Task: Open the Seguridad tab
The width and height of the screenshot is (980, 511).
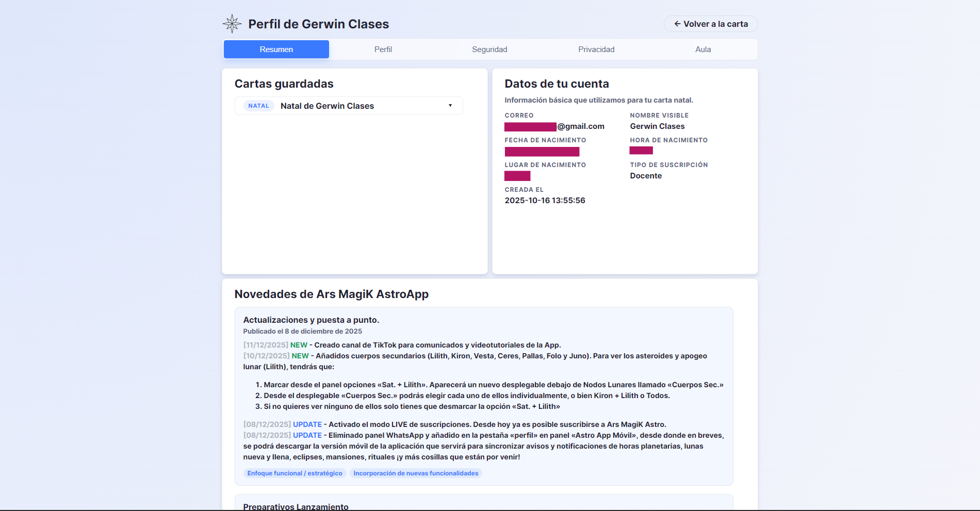Action: coord(489,50)
